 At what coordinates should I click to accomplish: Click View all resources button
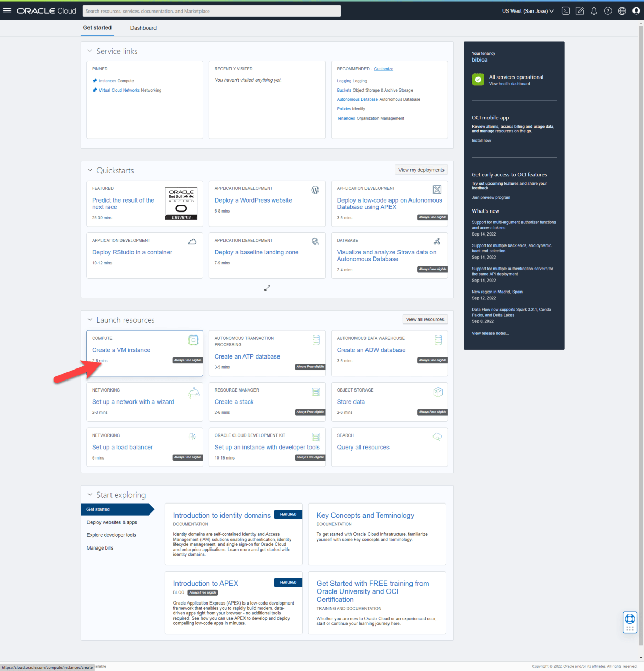(425, 319)
